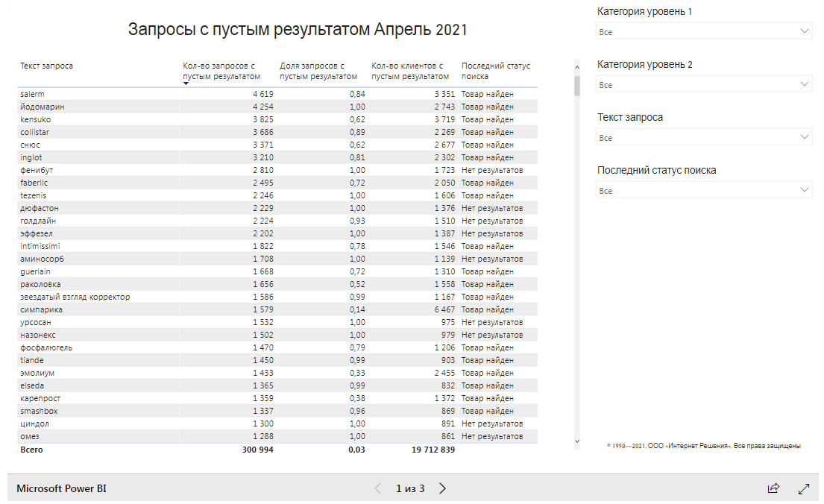
Task: Go to next report page arrow
Action: tap(442, 488)
